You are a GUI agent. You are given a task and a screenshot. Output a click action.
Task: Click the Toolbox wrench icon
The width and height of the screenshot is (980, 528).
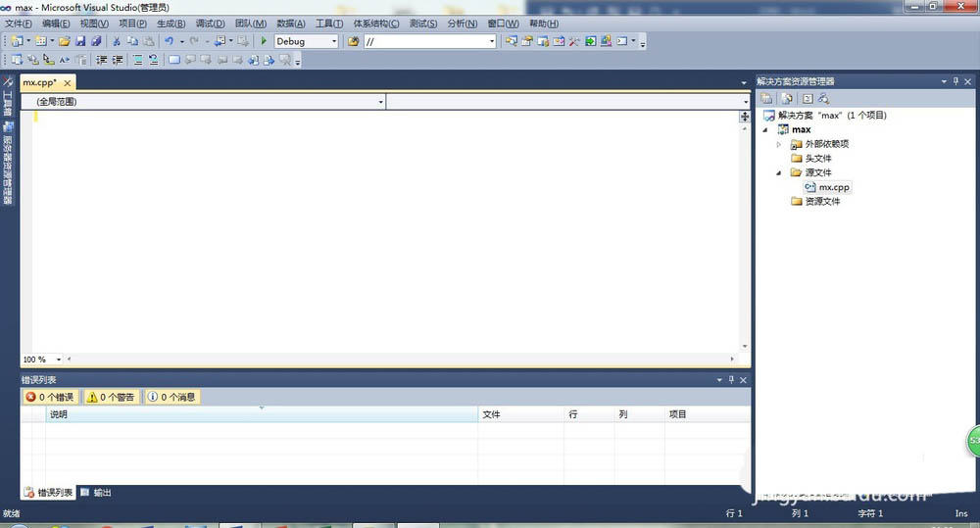(574, 41)
